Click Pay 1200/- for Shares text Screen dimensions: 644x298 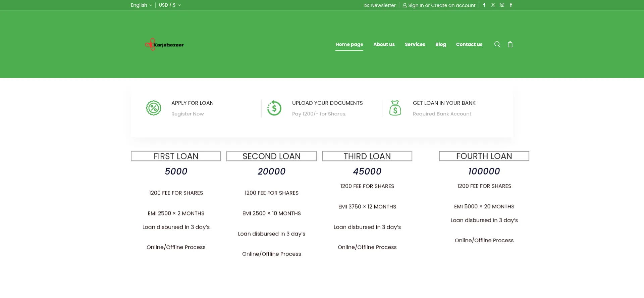pos(319,114)
